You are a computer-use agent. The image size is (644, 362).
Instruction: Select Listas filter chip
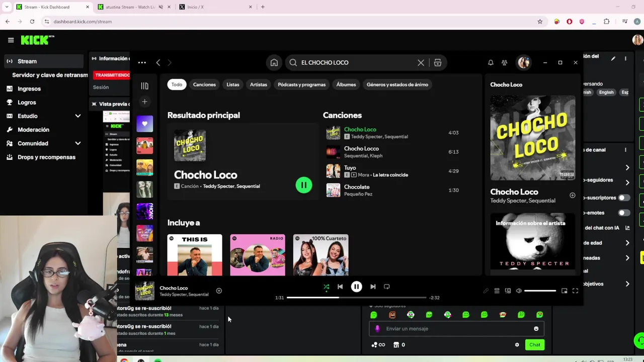pos(232,84)
